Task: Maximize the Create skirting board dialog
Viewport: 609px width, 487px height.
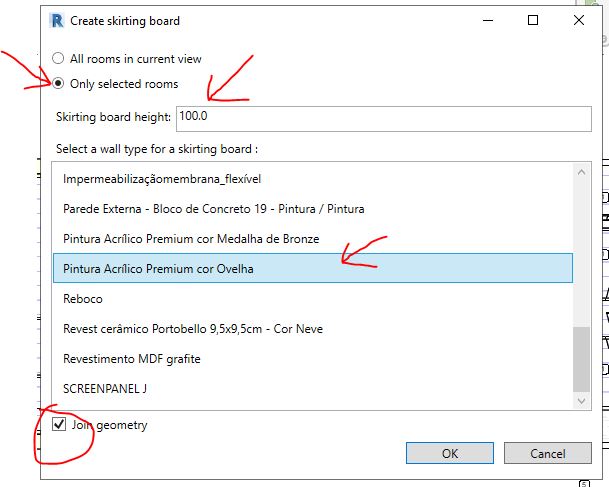Action: click(x=533, y=20)
